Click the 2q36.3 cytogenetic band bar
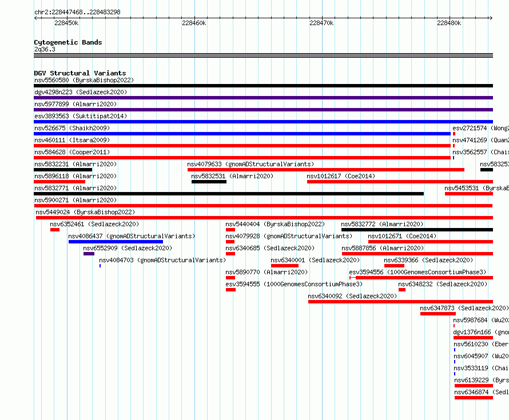509x420 pixels. [x=263, y=55]
